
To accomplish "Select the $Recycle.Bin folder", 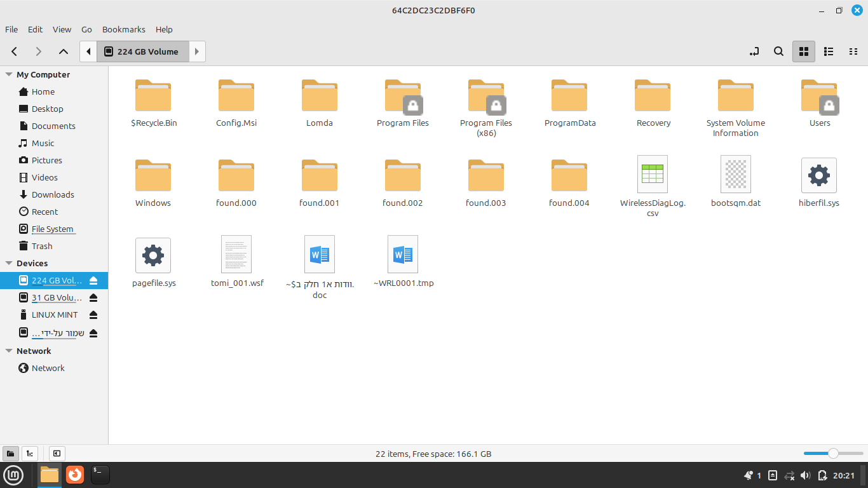I will (153, 103).
